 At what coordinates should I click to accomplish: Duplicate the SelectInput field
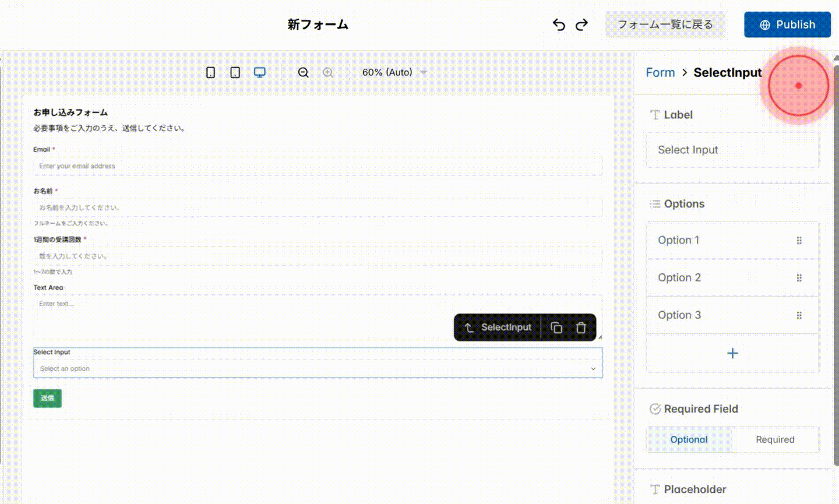coord(556,327)
